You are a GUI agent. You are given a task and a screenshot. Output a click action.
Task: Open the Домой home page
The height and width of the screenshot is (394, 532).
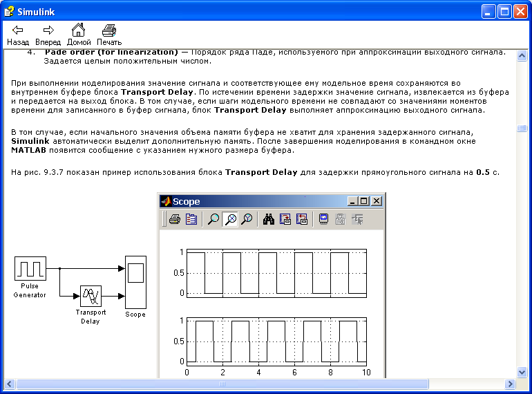(79, 35)
